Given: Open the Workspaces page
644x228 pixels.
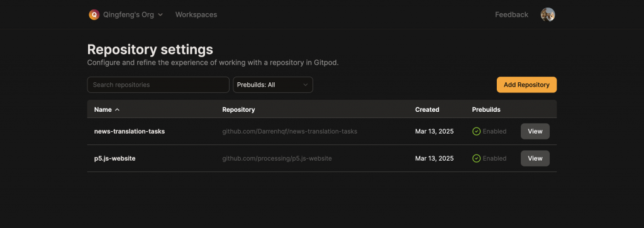Looking at the screenshot, I should [x=196, y=15].
